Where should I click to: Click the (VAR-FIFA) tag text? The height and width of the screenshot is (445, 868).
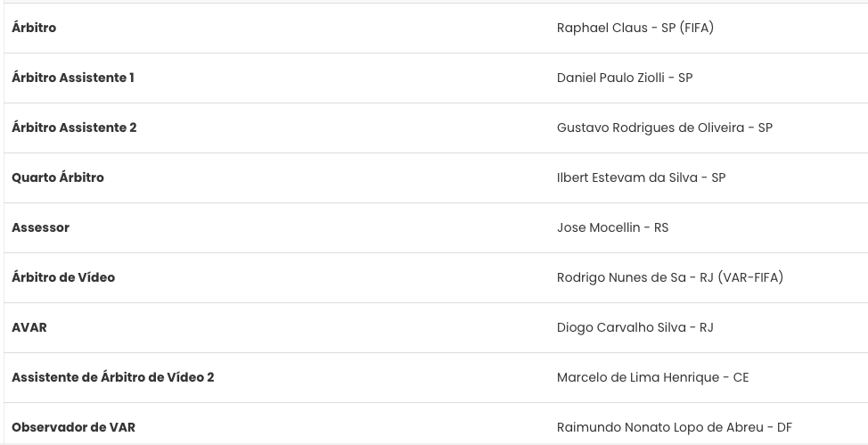click(749, 277)
